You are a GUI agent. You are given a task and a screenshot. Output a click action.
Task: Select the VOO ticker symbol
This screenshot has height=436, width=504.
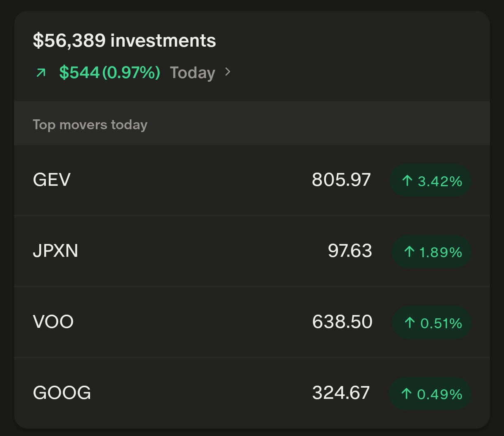click(x=53, y=322)
